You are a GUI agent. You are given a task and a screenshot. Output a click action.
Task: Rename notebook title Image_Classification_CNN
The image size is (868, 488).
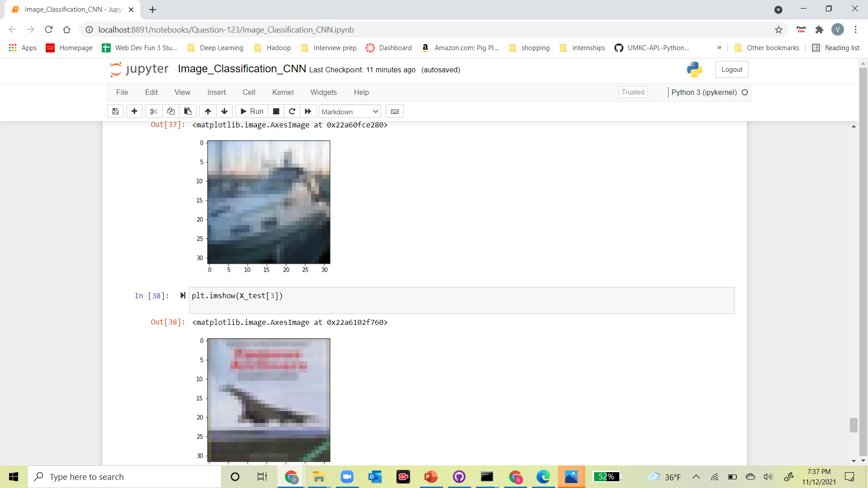(242, 69)
